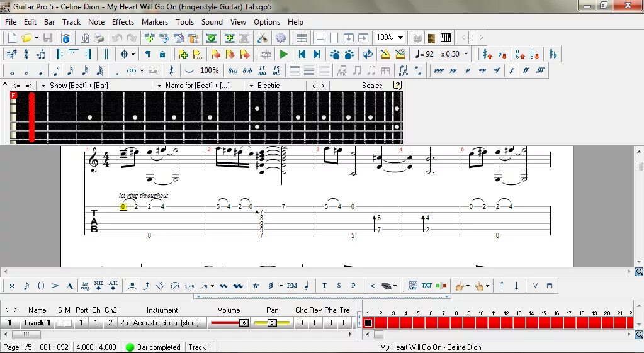Toggle solo for Track 1
Image resolution: width=644 pixels, height=353 pixels.
click(60, 323)
